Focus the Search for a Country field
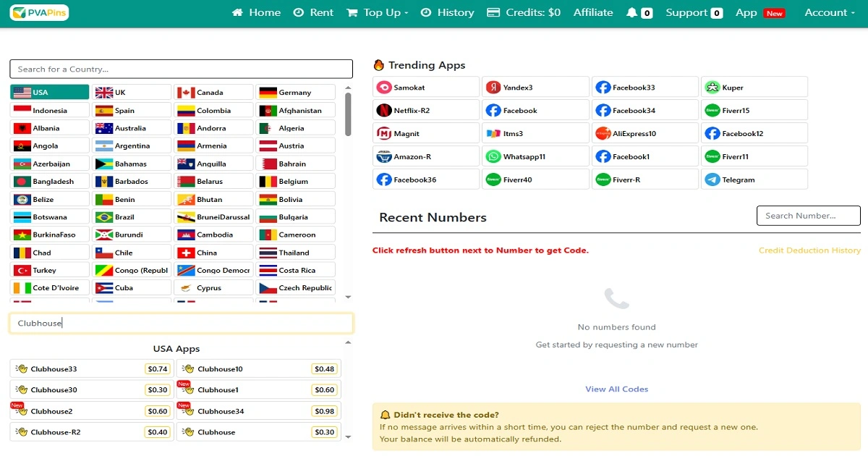The height and width of the screenshot is (456, 868). tap(181, 69)
